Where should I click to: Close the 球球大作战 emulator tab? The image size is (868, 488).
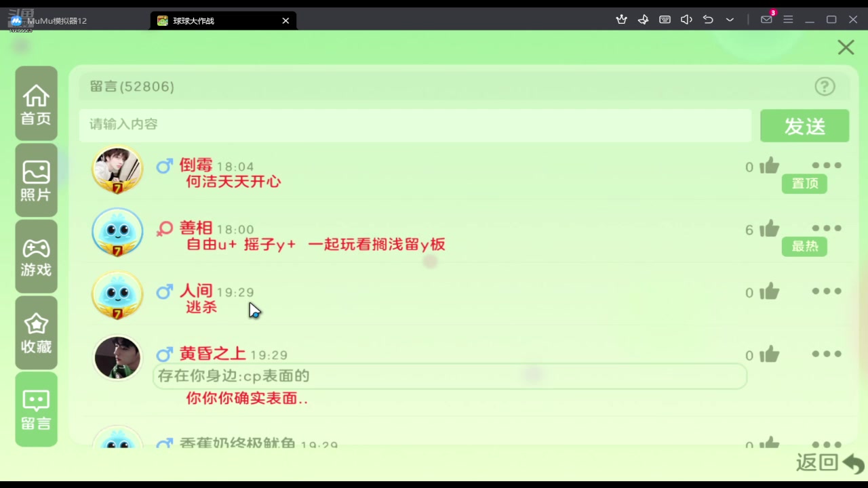click(x=285, y=20)
